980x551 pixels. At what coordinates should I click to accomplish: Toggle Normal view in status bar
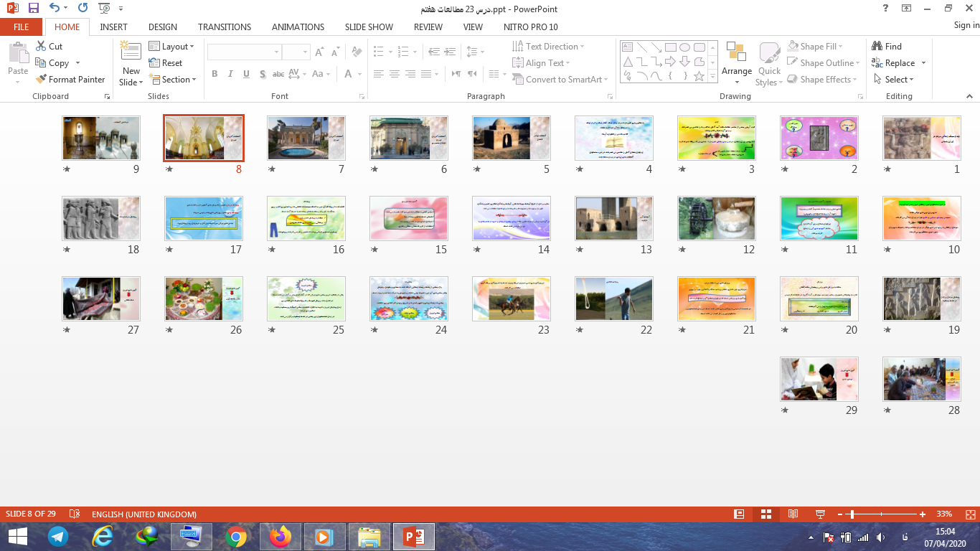coord(739,514)
